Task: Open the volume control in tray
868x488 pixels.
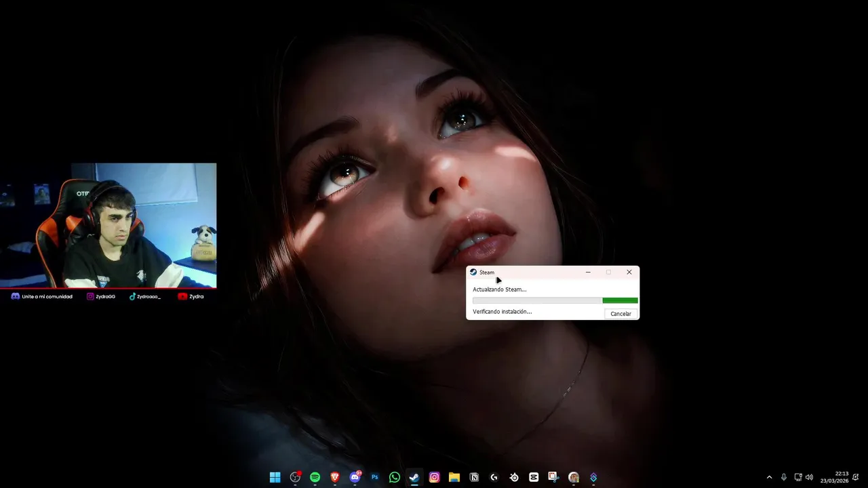Action: (x=809, y=477)
